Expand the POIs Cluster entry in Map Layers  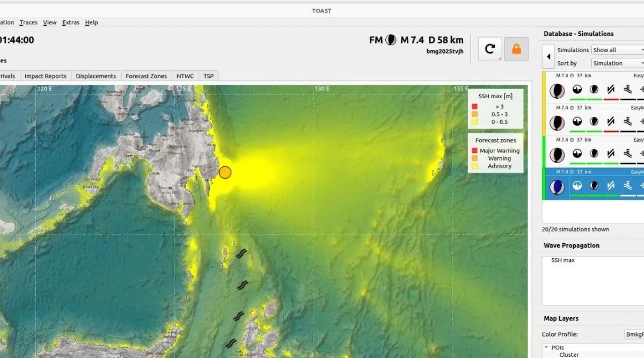[569, 354]
